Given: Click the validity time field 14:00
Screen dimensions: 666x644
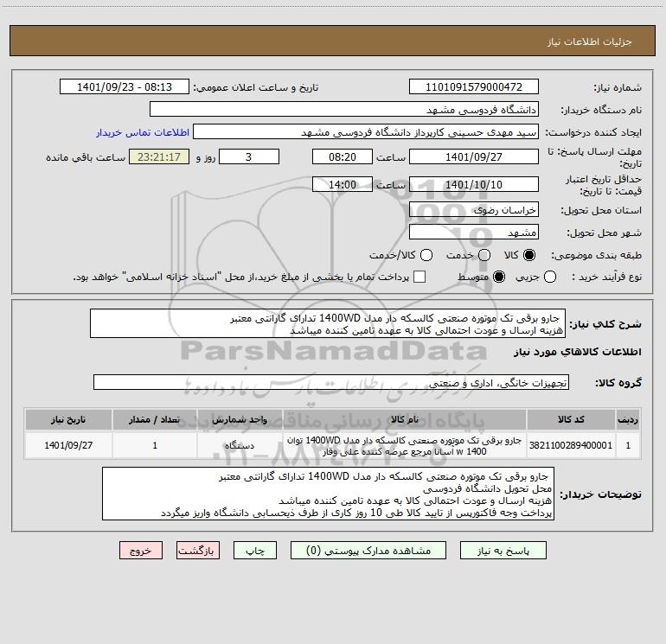Looking at the screenshot, I should (343, 185).
